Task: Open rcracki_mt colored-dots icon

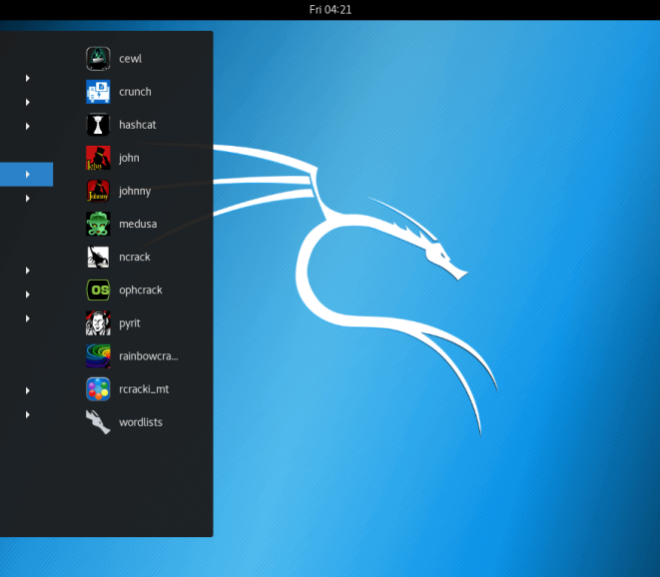Action: tap(98, 389)
